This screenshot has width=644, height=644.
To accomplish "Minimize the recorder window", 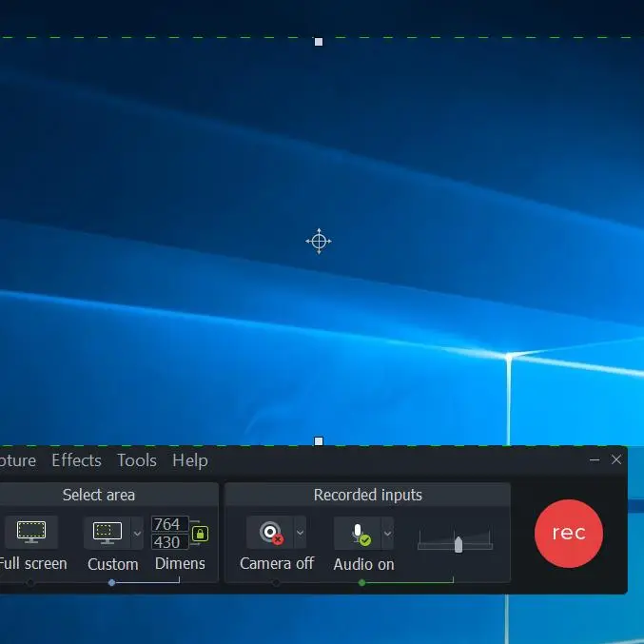I will click(x=595, y=459).
